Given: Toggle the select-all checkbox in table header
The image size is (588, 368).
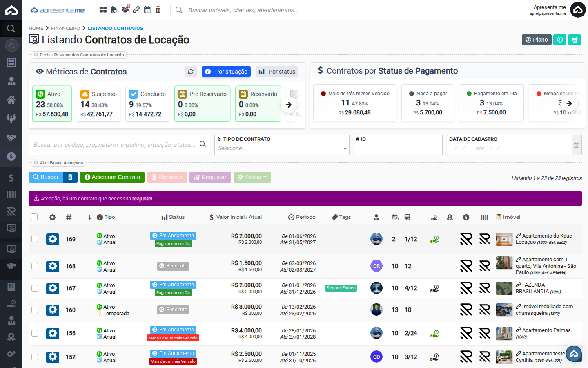Looking at the screenshot, I should point(34,217).
